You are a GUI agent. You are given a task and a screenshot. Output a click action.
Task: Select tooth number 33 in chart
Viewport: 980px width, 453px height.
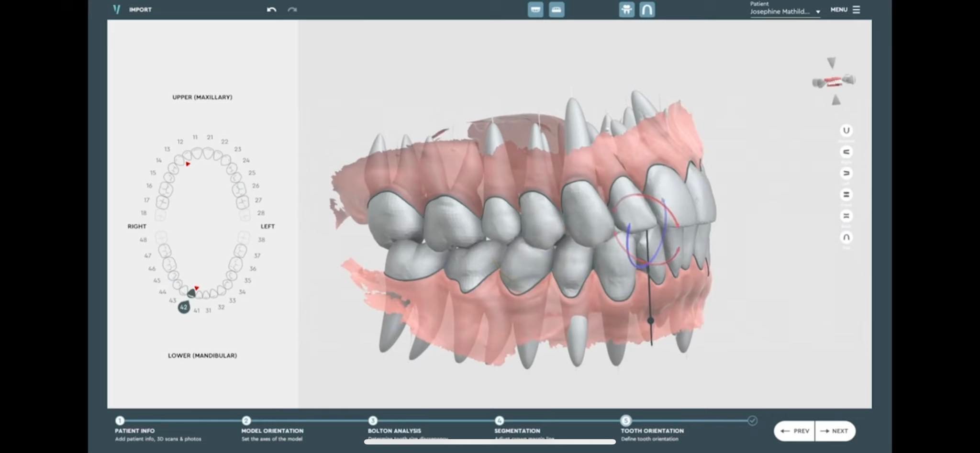[233, 300]
